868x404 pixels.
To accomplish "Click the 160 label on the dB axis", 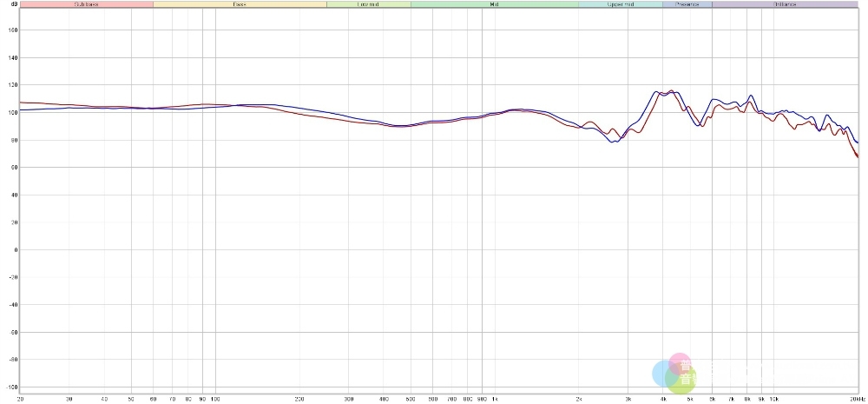I will point(10,30).
